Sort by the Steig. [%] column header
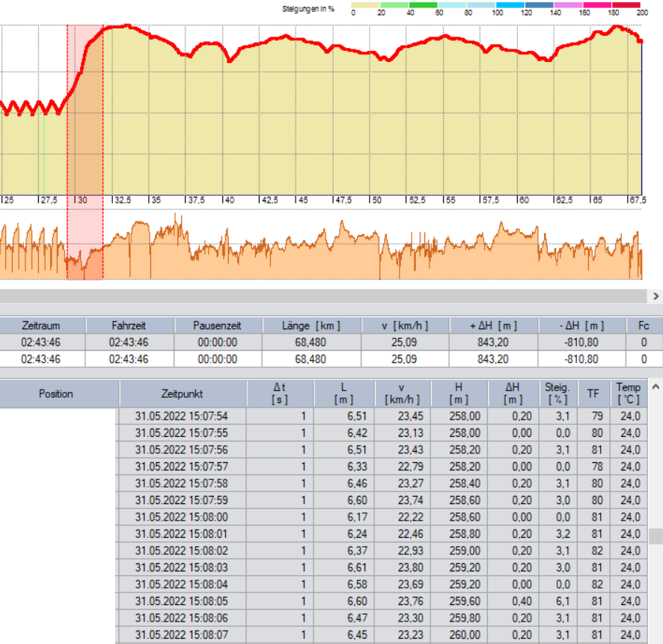The width and height of the screenshot is (663, 644). (x=557, y=393)
